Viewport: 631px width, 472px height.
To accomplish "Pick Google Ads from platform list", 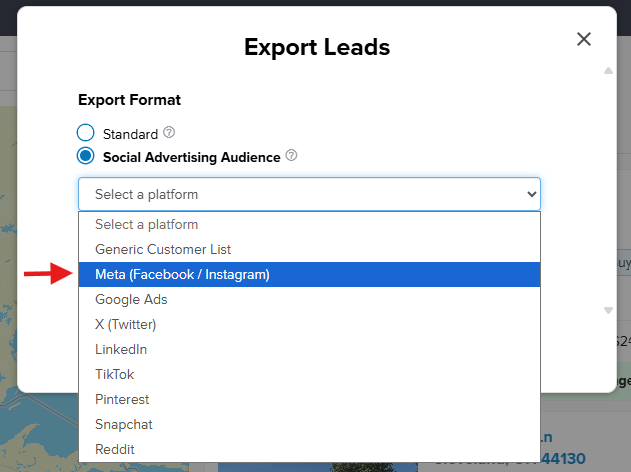I will (x=131, y=299).
